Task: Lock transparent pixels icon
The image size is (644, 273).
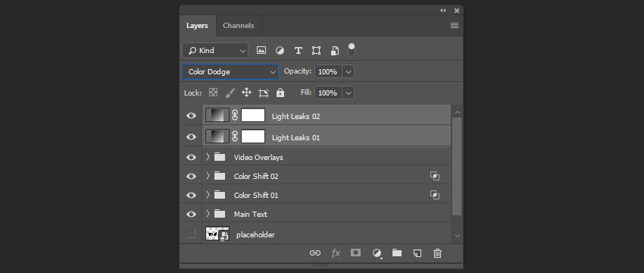Action: 213,93
